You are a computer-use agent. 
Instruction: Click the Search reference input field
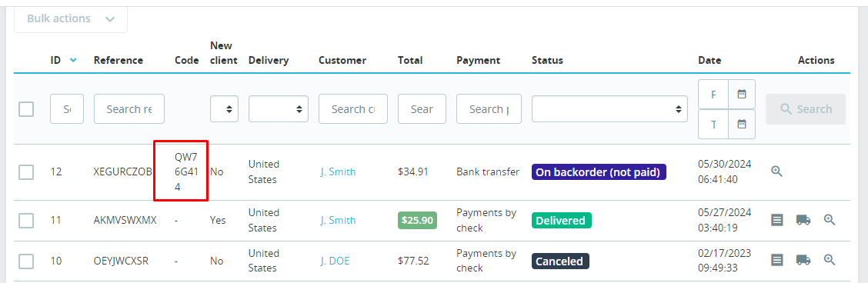tap(129, 109)
